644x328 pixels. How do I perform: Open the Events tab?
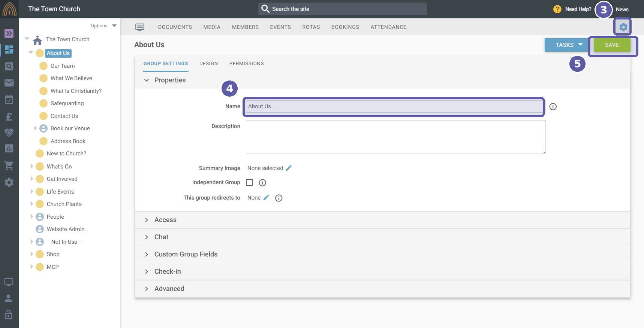click(280, 27)
